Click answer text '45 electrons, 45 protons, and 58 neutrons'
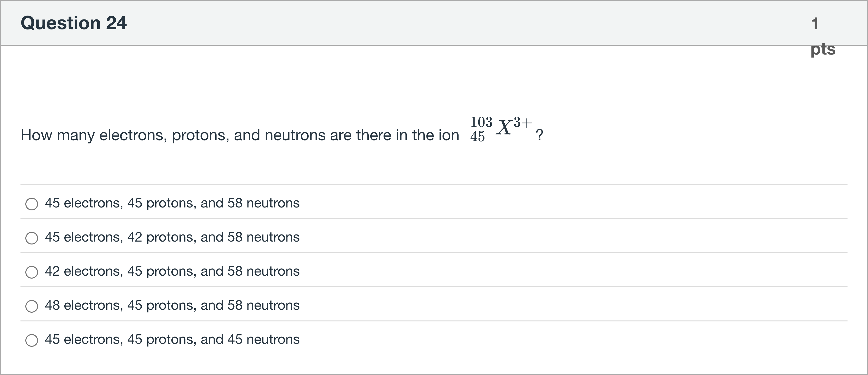Screen dimensions: 868x375 (x=172, y=203)
